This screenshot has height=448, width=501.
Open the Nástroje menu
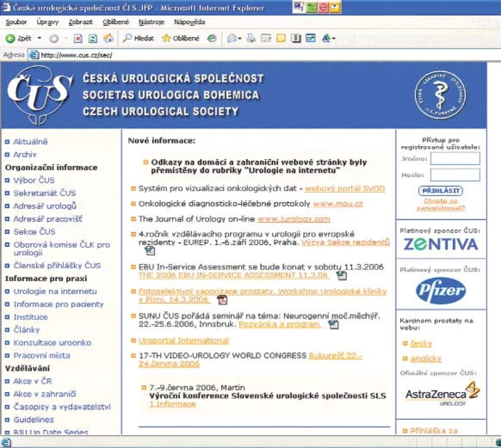(x=151, y=22)
